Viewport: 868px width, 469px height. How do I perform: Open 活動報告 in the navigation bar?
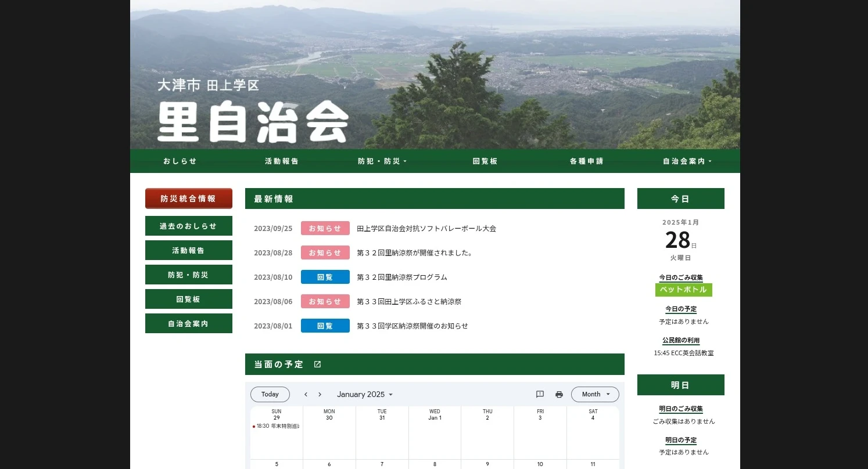click(282, 161)
